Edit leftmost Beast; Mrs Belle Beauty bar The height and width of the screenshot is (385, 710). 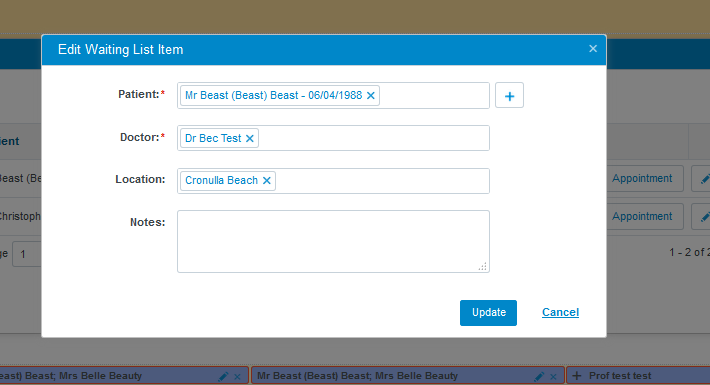(223, 376)
